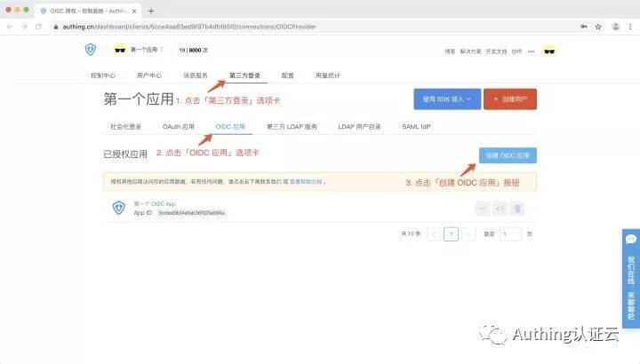This screenshot has width=640, height=364.
Task: Click the Authing shield logo in header
Action: click(90, 50)
